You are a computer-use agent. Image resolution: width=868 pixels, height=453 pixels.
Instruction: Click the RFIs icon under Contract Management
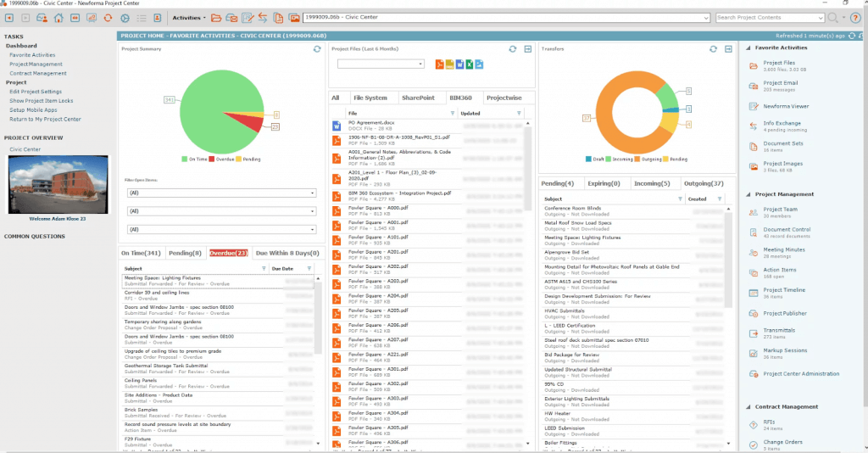coord(753,425)
